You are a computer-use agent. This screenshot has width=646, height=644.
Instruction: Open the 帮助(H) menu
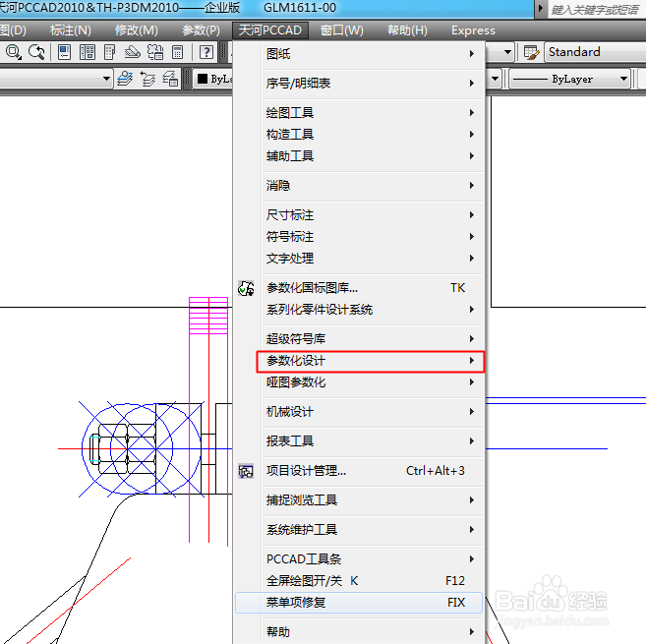407,30
